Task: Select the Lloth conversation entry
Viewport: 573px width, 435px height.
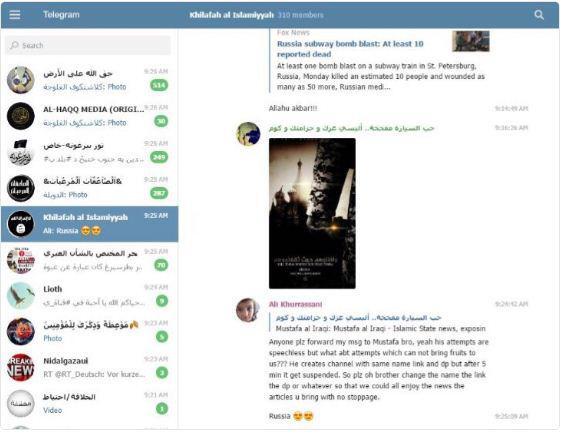Action: [90, 296]
